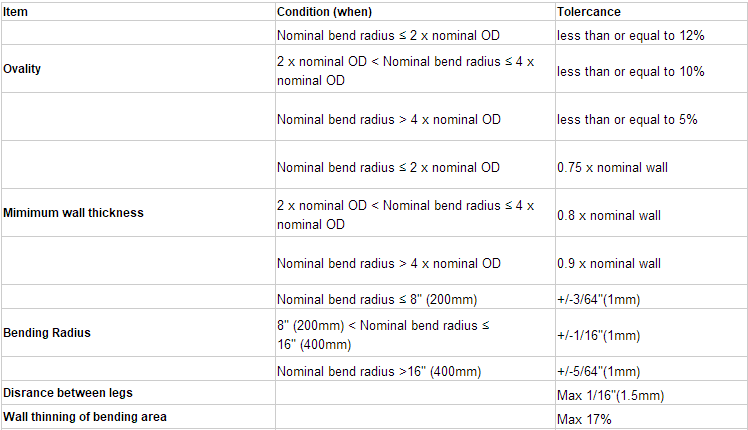Click Wall thinning of bending area label
Screen dimensions: 748x430
click(85, 417)
